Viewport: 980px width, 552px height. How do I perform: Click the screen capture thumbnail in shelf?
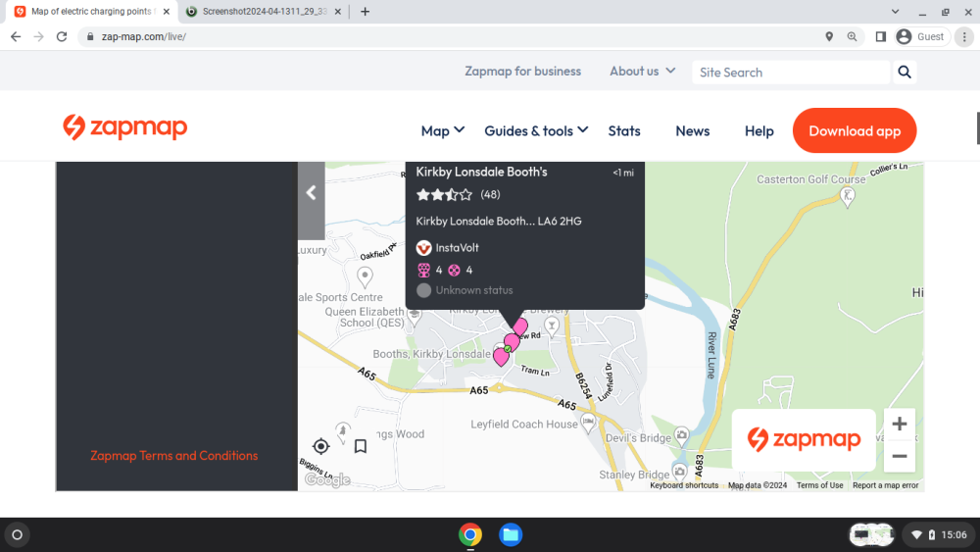tap(871, 535)
